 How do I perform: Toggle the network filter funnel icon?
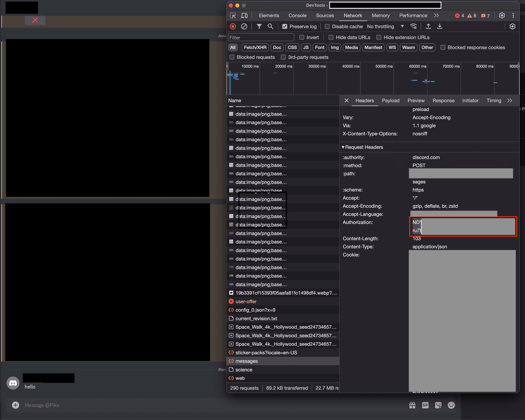(259, 27)
